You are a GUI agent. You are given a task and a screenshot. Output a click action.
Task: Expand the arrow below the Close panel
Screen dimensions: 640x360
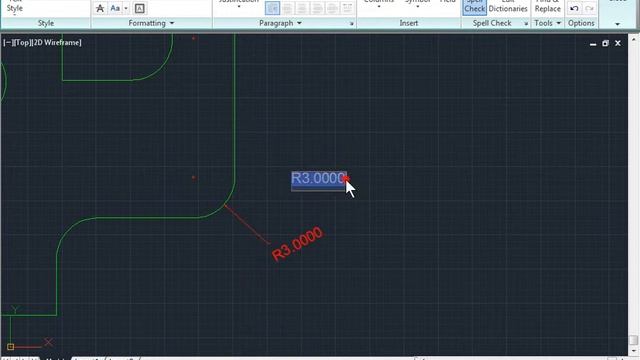click(x=617, y=24)
